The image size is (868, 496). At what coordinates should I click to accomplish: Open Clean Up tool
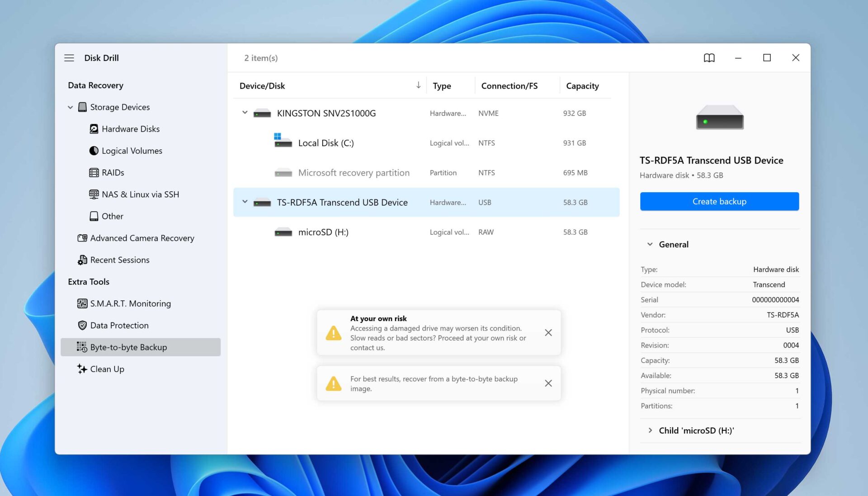(x=107, y=369)
